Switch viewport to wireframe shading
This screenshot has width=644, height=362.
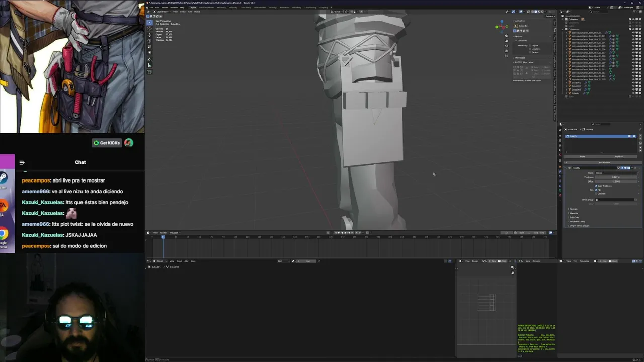[532, 12]
